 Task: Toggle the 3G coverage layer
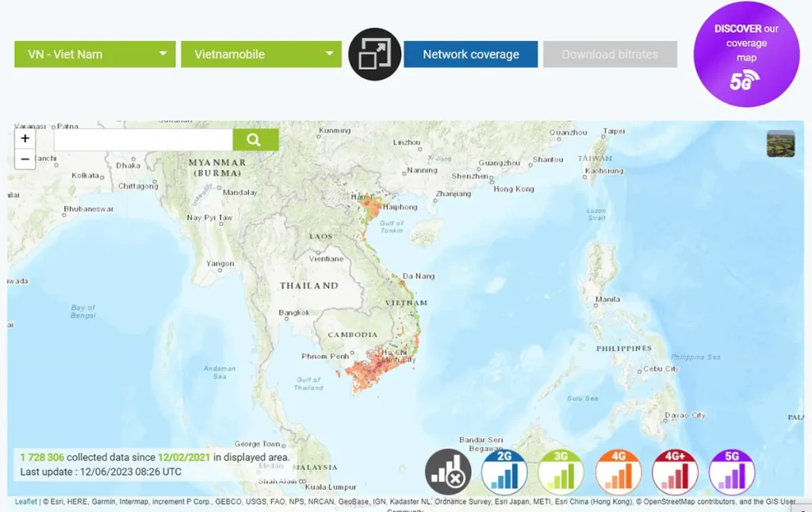pyautogui.click(x=561, y=472)
